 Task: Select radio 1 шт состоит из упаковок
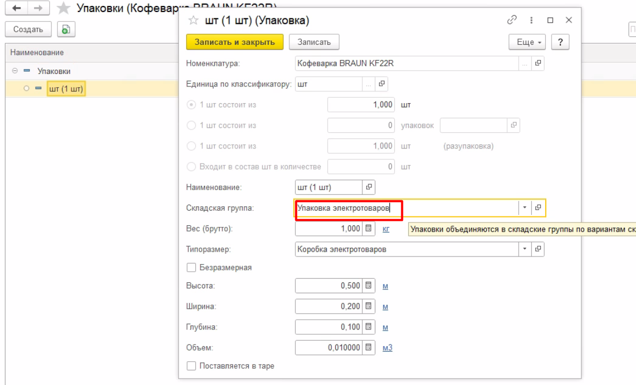[191, 125]
